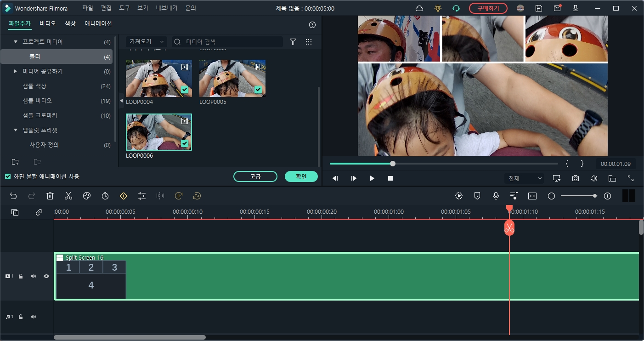Toggle split screen animation checkbox
Viewport: 644px width, 341px height.
pos(8,176)
